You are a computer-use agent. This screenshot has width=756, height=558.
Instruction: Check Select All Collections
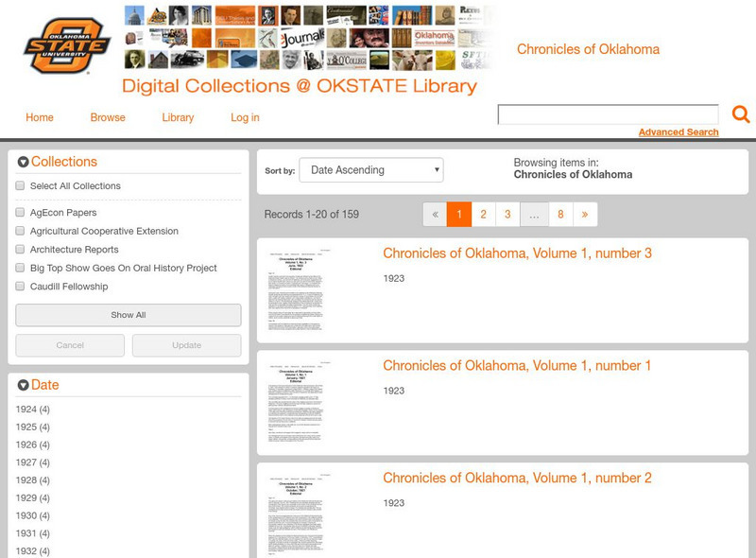point(20,185)
